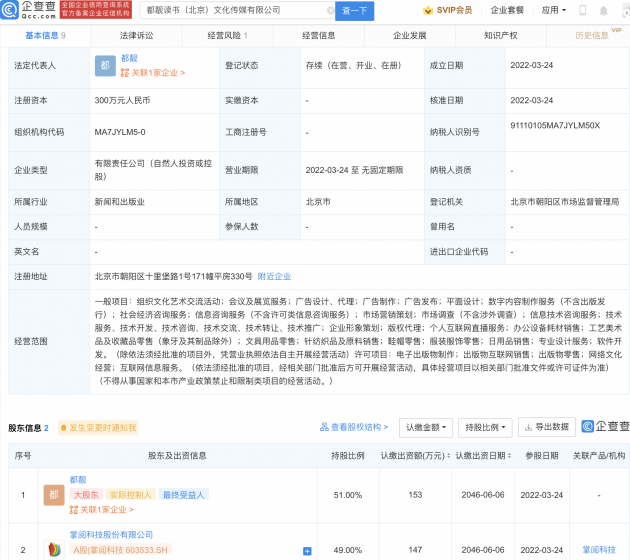Click the blue plus icon beside 掌阅科技 row
The width and height of the screenshot is (630, 560).
coord(307,550)
